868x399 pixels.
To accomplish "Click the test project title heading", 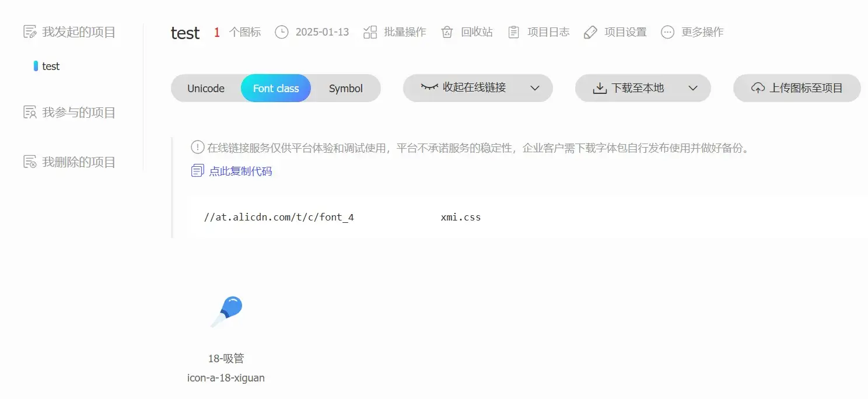I will coord(185,33).
